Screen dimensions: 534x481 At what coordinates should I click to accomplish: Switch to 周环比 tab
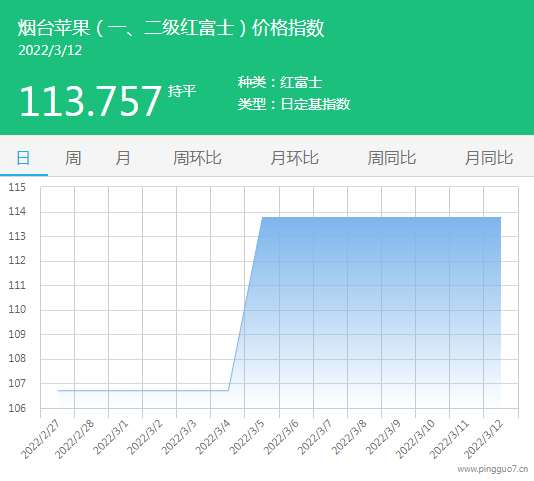(x=197, y=158)
